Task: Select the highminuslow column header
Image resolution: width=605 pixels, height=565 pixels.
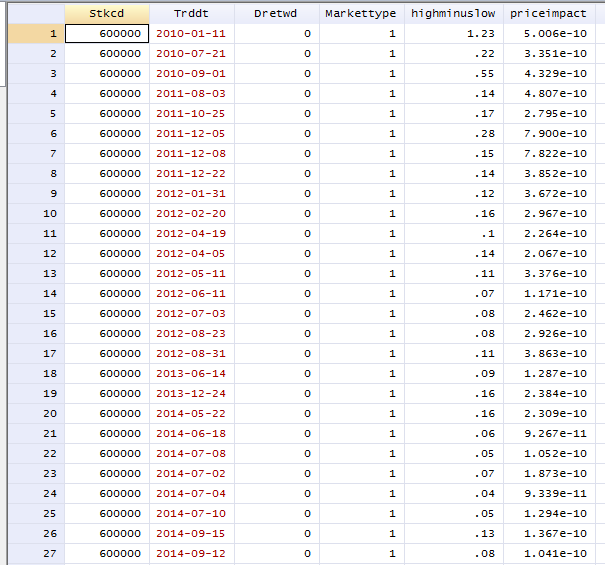Action: pyautogui.click(x=454, y=14)
